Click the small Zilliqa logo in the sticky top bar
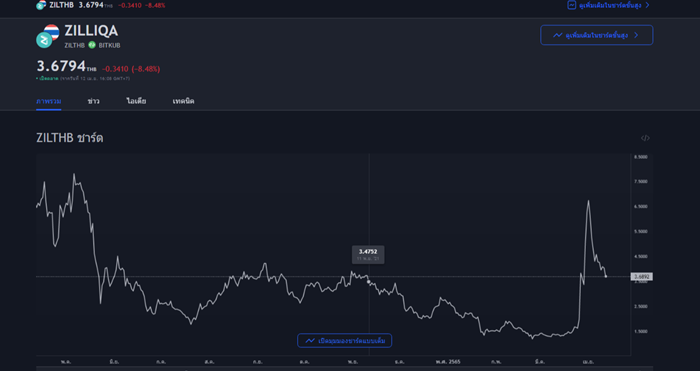This screenshot has height=371, width=700. (41, 5)
